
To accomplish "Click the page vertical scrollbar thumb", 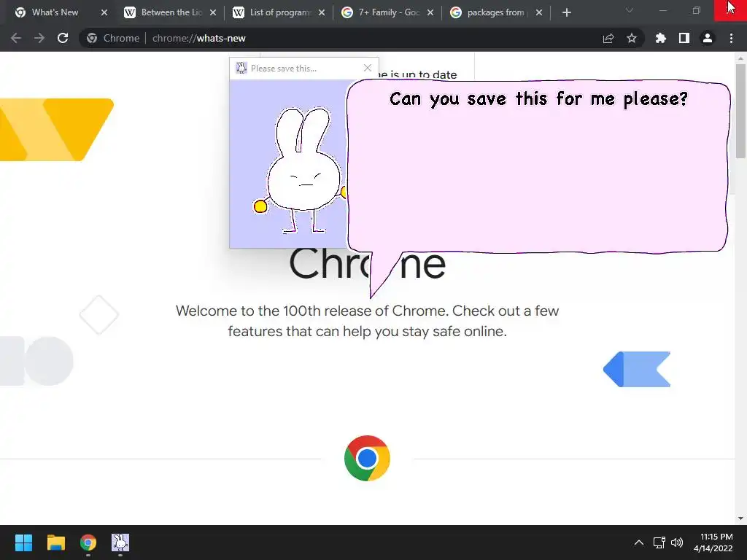I will tap(740, 111).
